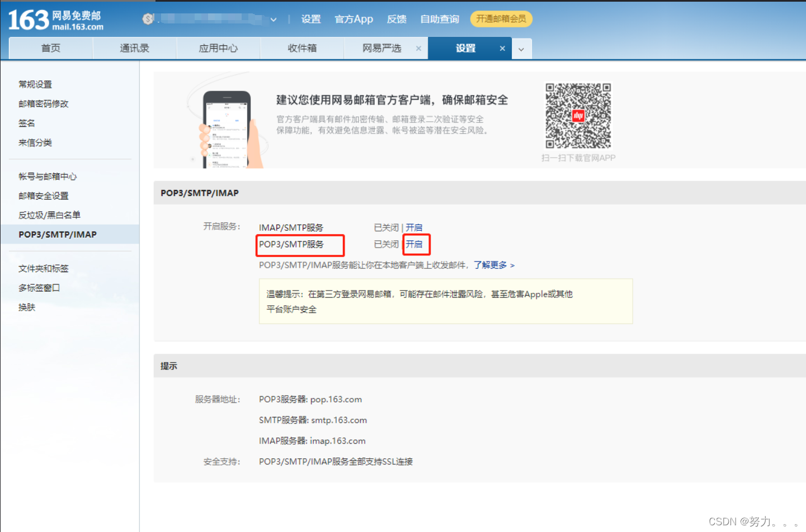The height and width of the screenshot is (532, 806).
Task: Click the 开通邮箱会员 button
Action: pyautogui.click(x=501, y=19)
